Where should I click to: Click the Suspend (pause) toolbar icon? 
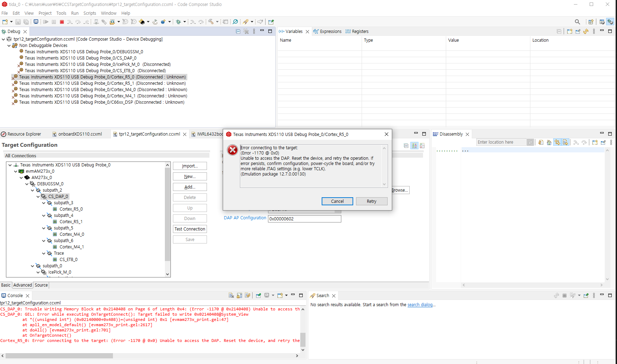[54, 22]
